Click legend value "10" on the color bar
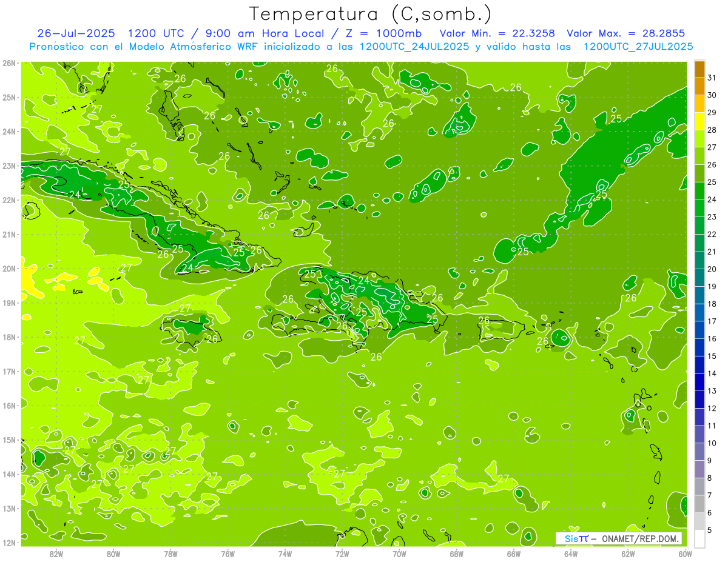The image size is (728, 562). (x=712, y=443)
